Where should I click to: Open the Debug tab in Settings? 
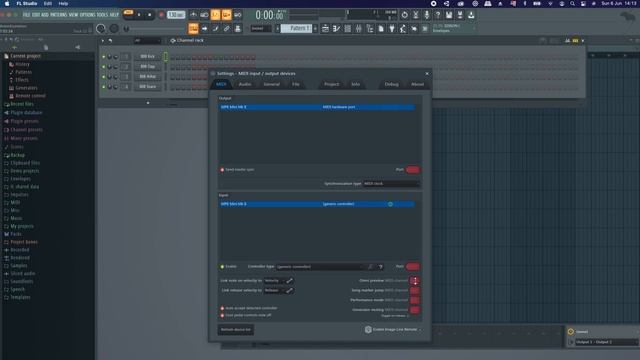click(391, 84)
